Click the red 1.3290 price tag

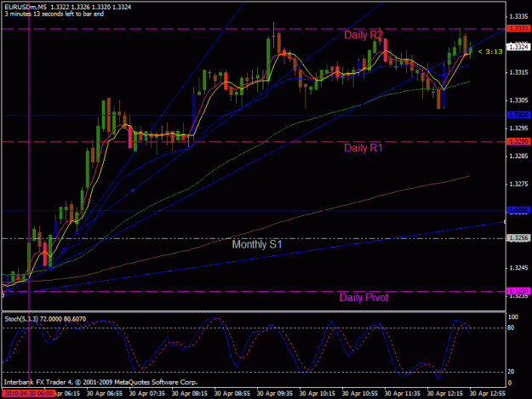coord(518,141)
